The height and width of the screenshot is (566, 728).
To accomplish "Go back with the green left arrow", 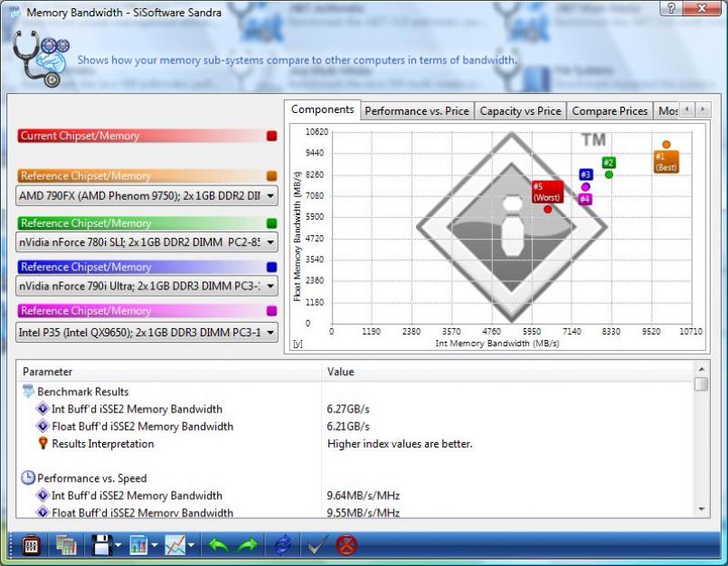I will click(218, 544).
